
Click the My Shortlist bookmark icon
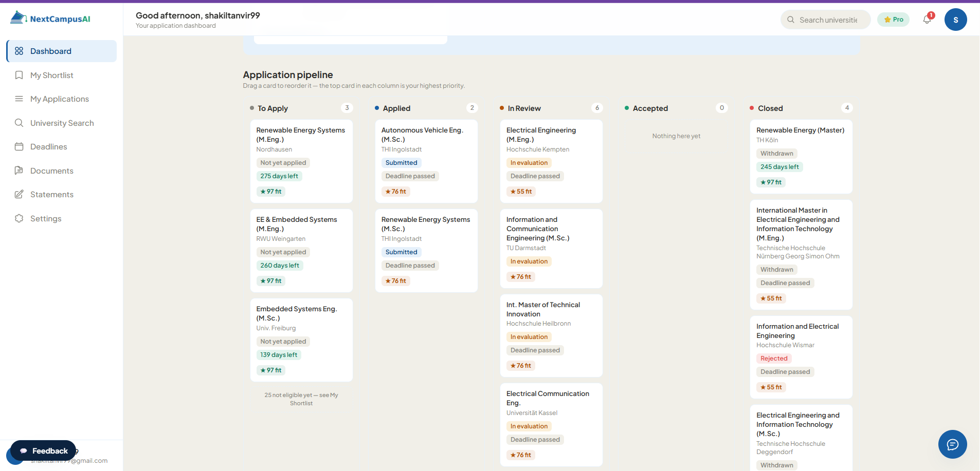pos(19,75)
